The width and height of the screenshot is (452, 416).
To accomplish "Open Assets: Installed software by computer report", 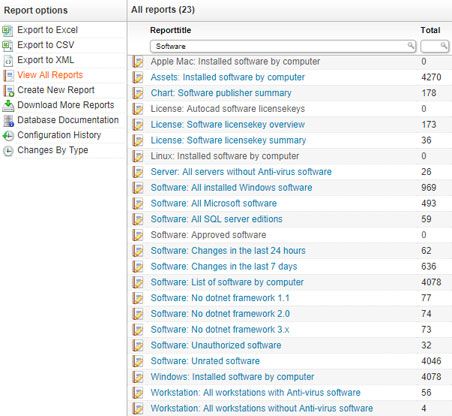I will point(228,77).
